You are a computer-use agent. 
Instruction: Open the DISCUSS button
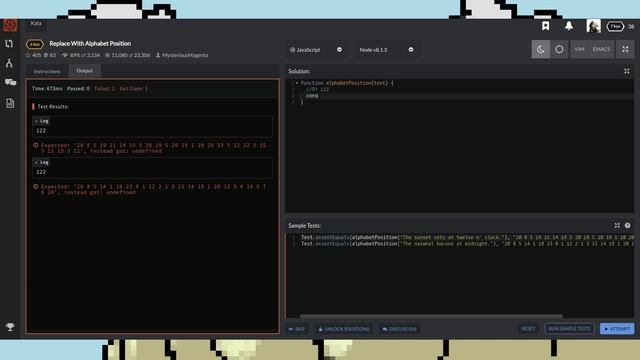[x=399, y=329]
